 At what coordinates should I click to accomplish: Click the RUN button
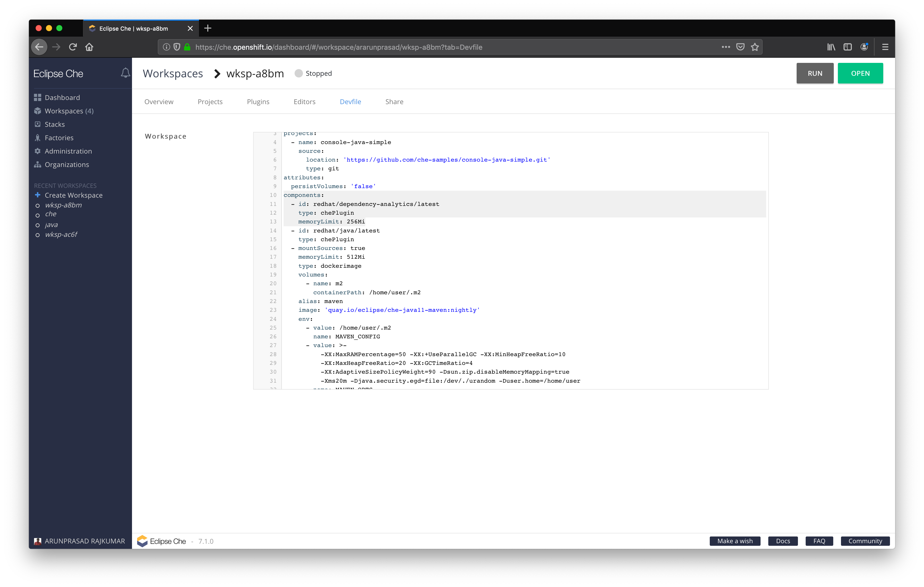tap(815, 73)
